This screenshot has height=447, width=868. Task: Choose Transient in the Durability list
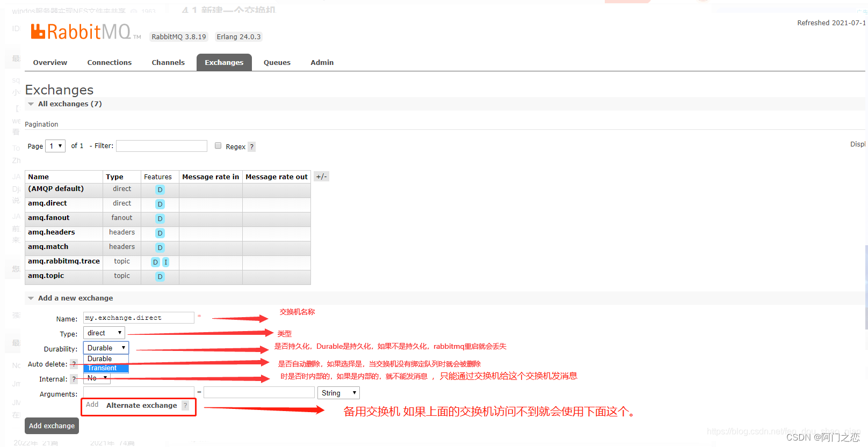click(106, 368)
